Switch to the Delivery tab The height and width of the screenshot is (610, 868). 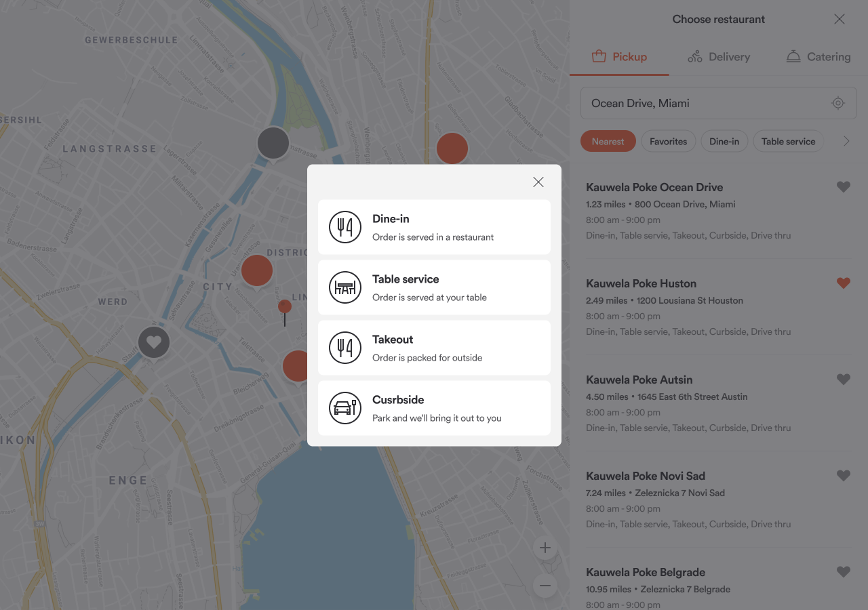click(x=719, y=57)
